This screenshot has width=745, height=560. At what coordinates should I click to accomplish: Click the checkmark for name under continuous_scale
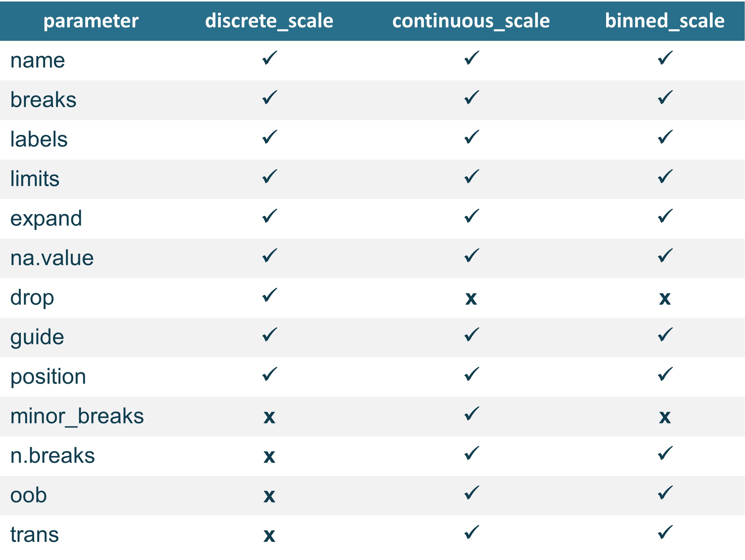pyautogui.click(x=471, y=58)
